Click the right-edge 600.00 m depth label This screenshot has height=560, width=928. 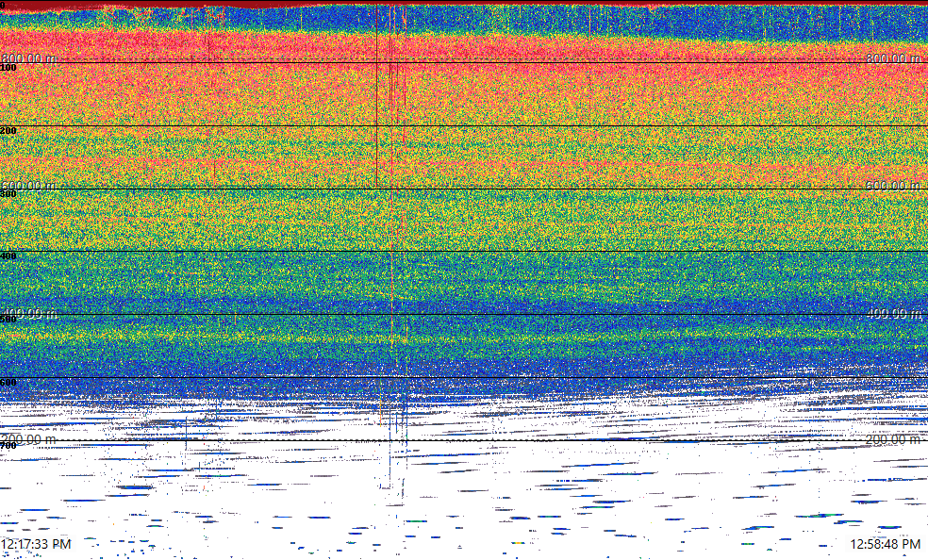(x=893, y=185)
